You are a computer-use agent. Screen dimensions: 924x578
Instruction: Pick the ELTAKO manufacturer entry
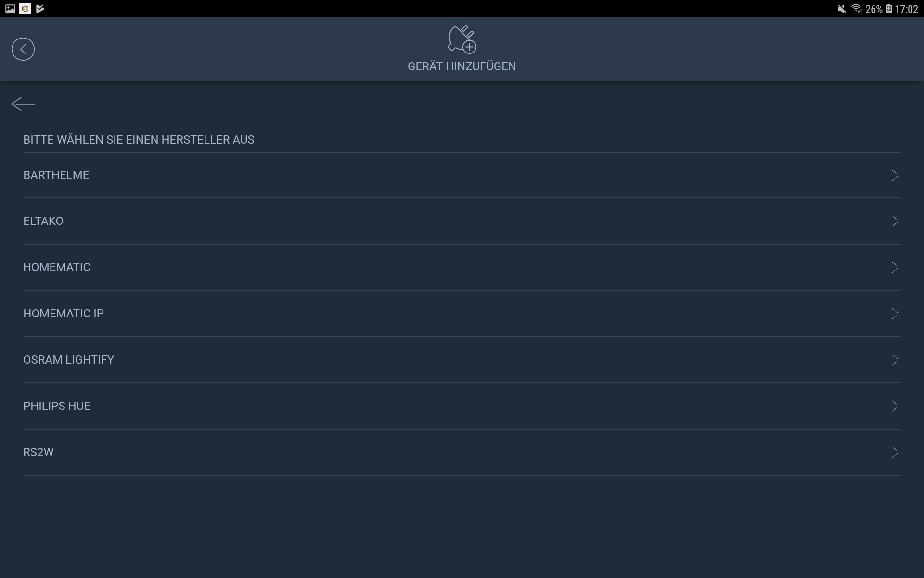[x=43, y=221]
